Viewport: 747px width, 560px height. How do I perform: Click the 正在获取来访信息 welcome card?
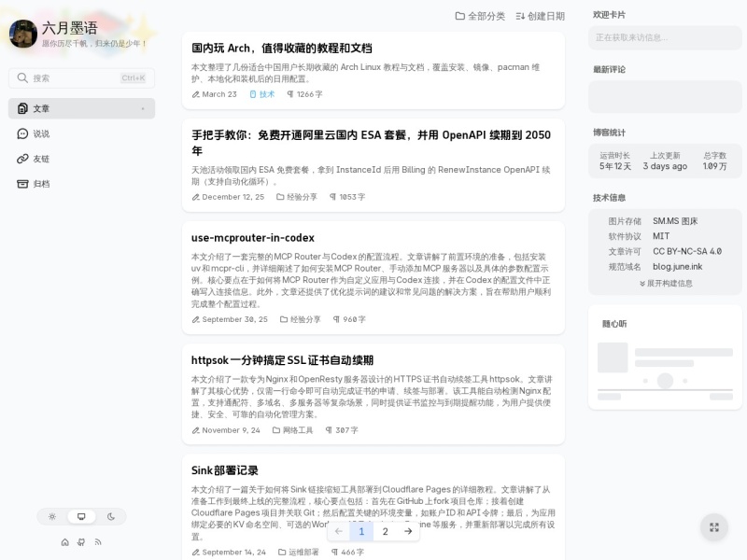tap(665, 37)
